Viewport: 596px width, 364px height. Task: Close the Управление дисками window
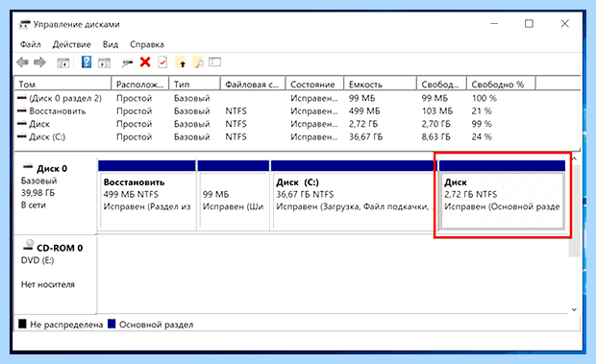click(565, 24)
